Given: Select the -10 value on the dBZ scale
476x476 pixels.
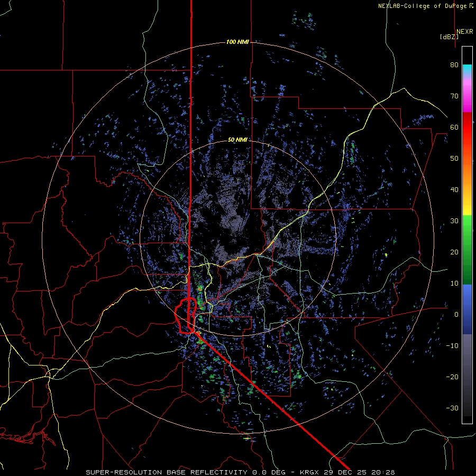Looking at the screenshot, I should pyautogui.click(x=452, y=346).
